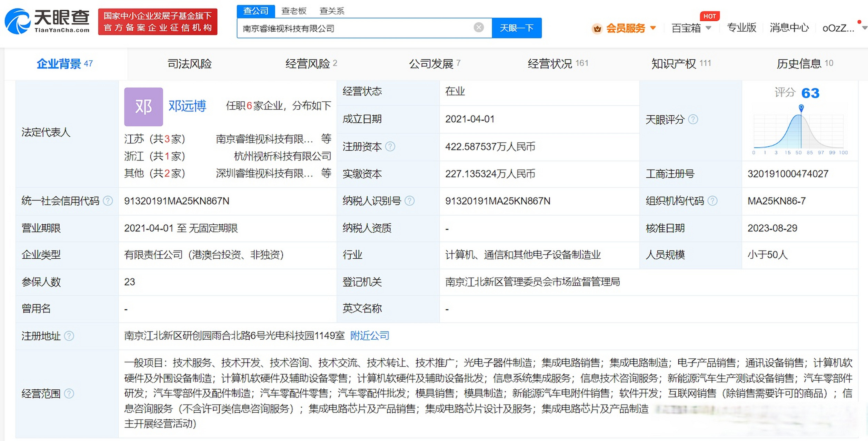Viewport: 868px width, 441px height.
Task: Open the 百宝箱 dropdown menu
Action: 691,28
